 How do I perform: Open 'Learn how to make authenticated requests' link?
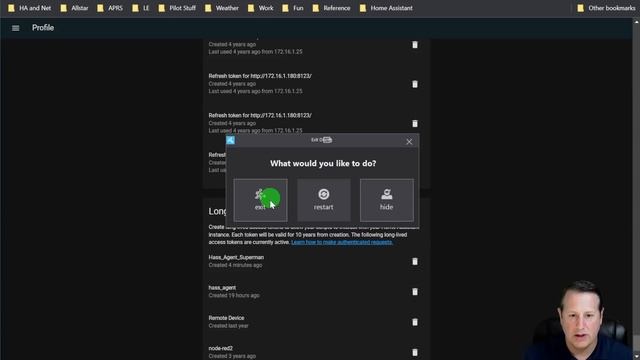click(x=342, y=242)
